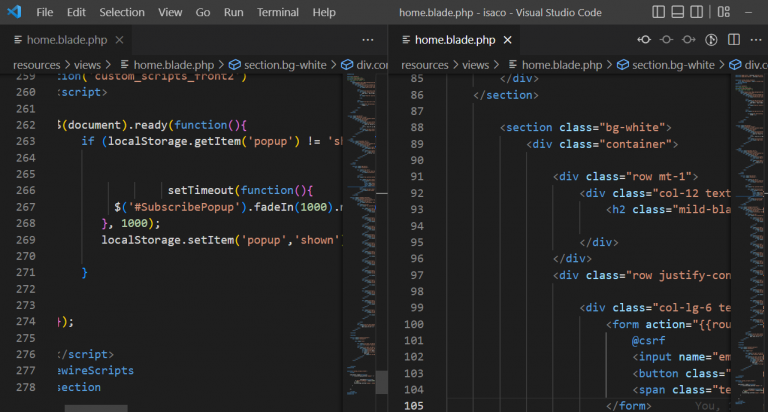Click the left editor horizontal scrollbar

[96, 408]
